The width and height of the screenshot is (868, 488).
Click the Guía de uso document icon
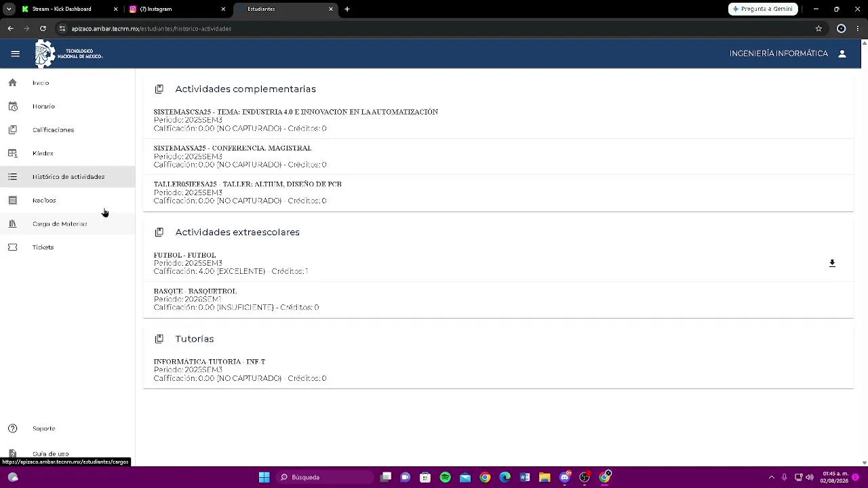click(x=12, y=453)
